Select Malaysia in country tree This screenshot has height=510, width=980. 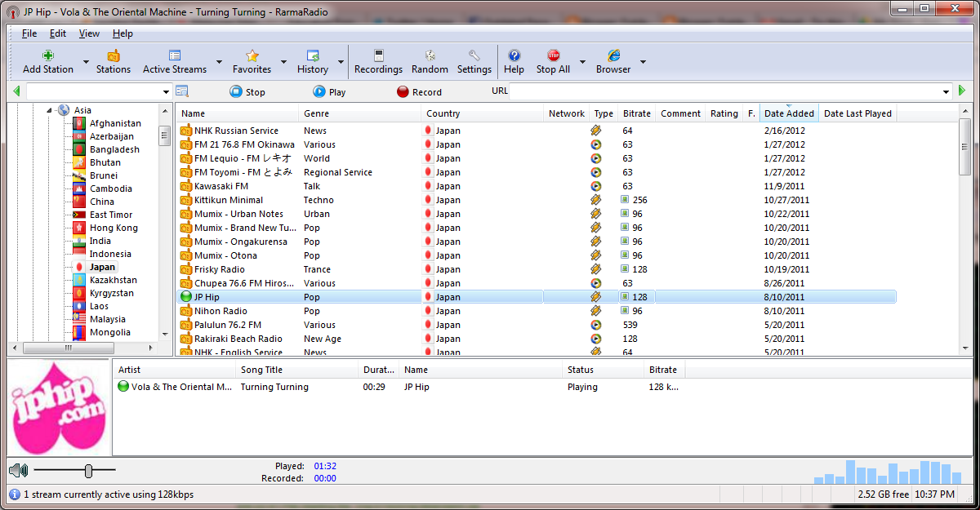[108, 319]
